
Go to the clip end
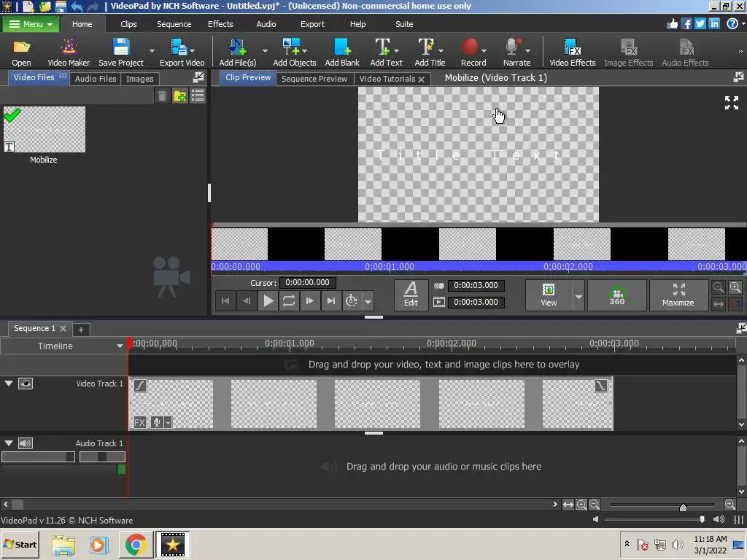pos(330,301)
